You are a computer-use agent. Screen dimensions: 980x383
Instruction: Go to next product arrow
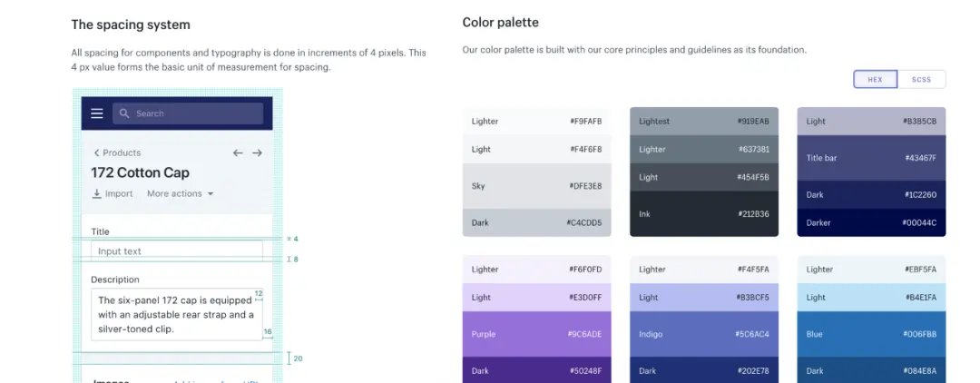click(258, 153)
